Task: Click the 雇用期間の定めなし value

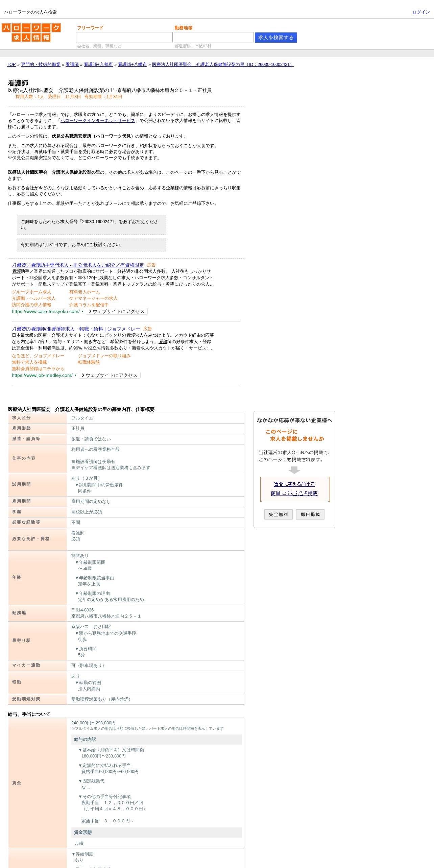Action: [91, 502]
